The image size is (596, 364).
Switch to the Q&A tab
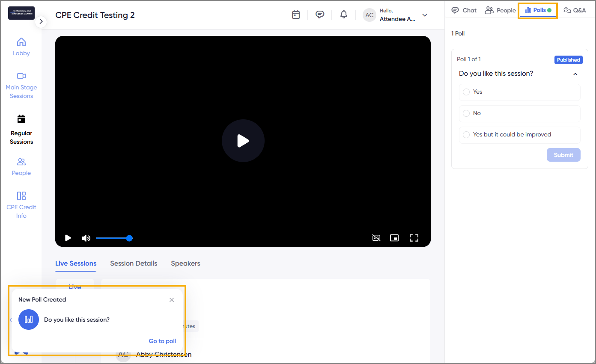click(x=575, y=10)
